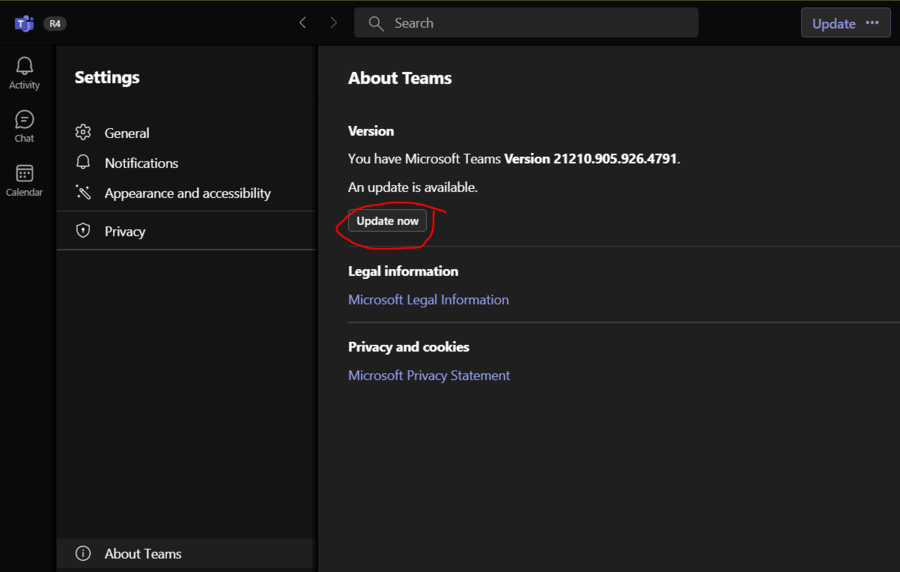
Task: Open Microsoft Privacy Statement link
Action: tap(429, 376)
